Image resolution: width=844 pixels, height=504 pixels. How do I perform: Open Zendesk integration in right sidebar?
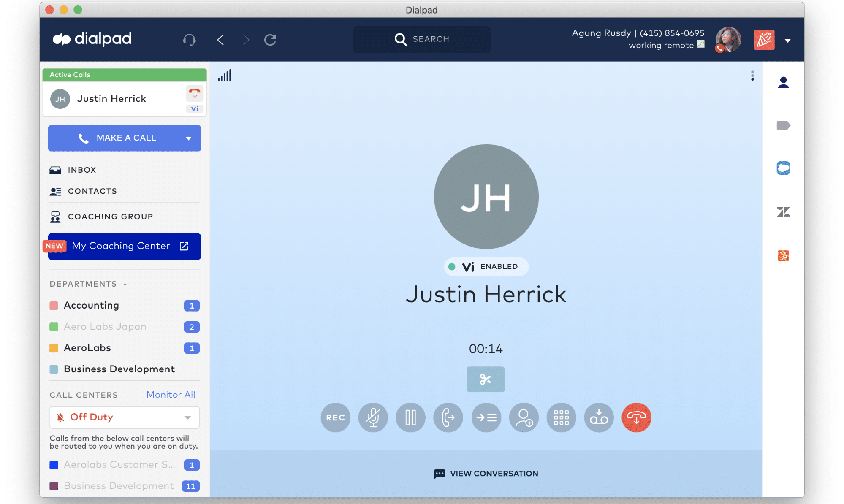click(x=783, y=211)
